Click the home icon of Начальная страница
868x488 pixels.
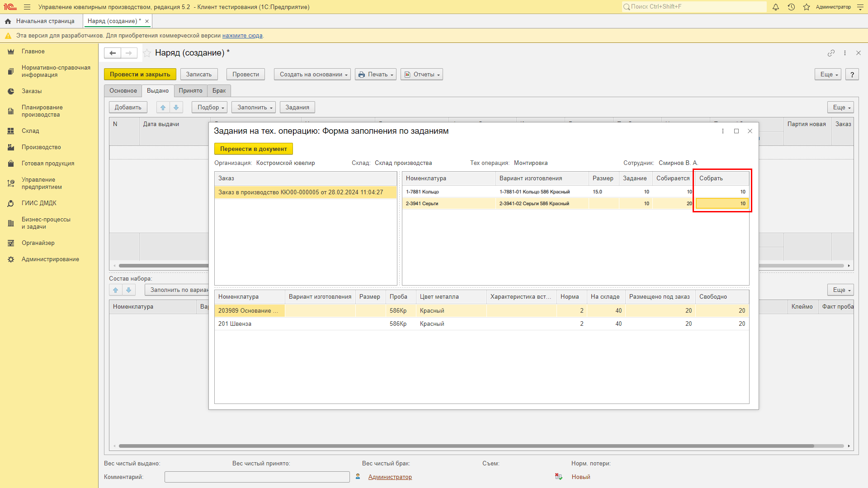tap(8, 21)
